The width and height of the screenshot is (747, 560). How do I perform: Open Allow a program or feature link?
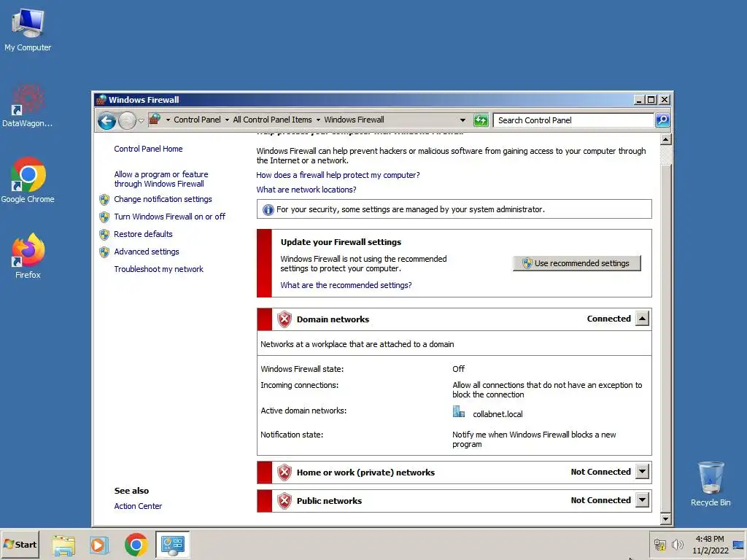161,179
